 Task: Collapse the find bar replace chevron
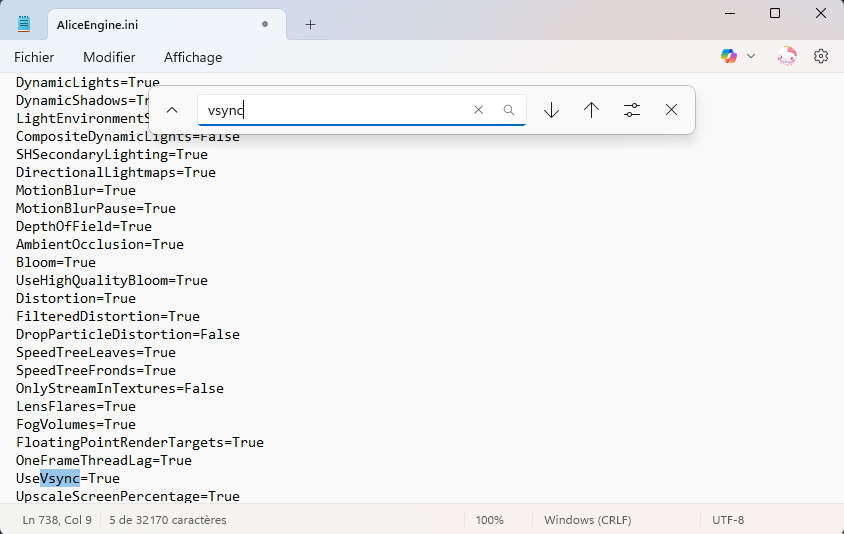172,110
